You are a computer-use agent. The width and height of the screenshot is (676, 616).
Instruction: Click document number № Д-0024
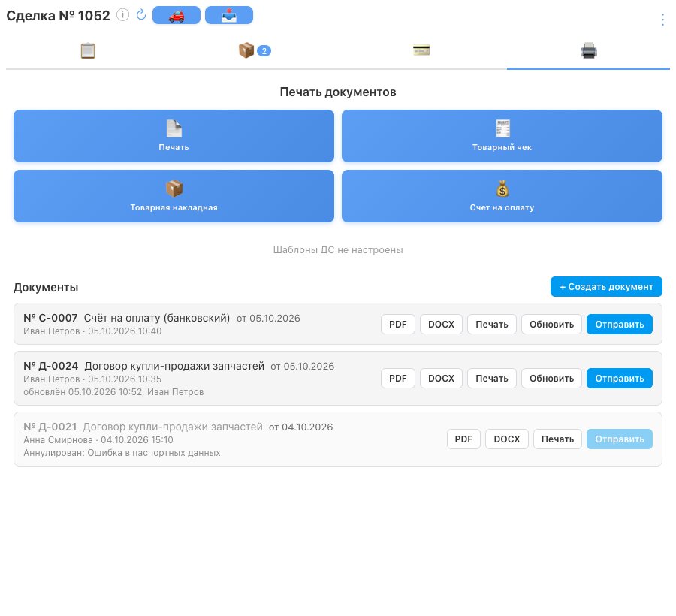tap(51, 366)
